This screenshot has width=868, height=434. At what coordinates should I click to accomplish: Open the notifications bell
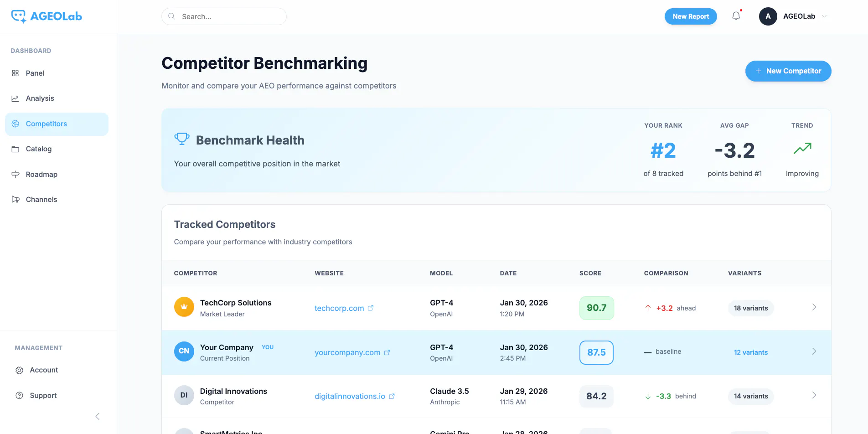[736, 16]
